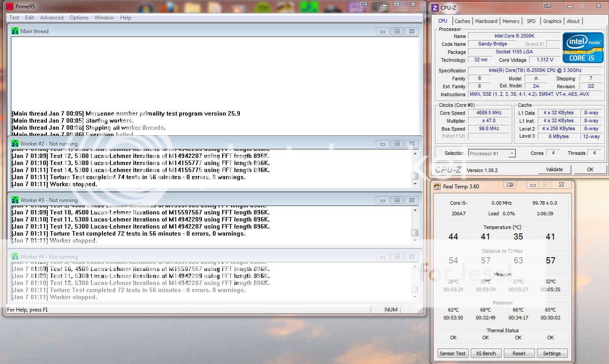This screenshot has height=364, width=609.
Task: Launch XS Bench in Real Temp
Action: (x=485, y=353)
